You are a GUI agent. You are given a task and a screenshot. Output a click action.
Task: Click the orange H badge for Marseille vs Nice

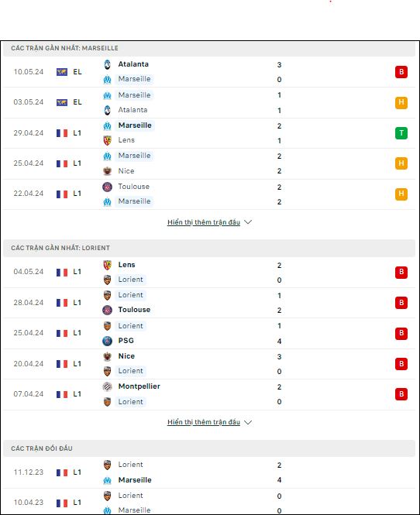point(401,163)
